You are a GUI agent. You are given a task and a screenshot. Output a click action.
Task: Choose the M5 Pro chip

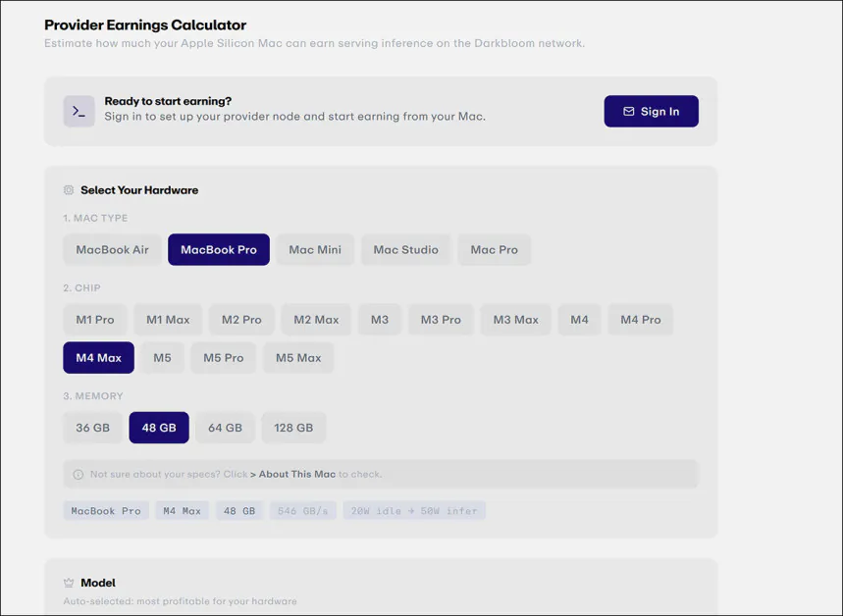224,357
